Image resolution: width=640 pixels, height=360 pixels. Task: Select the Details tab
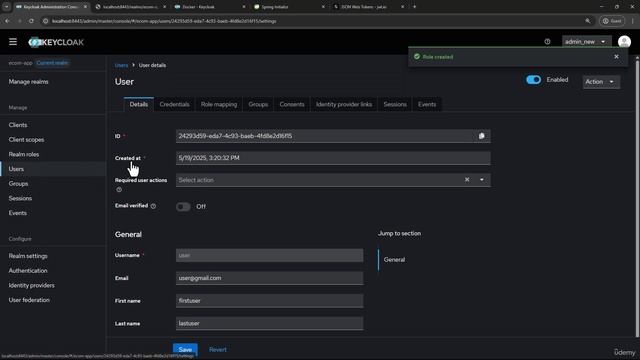[139, 104]
